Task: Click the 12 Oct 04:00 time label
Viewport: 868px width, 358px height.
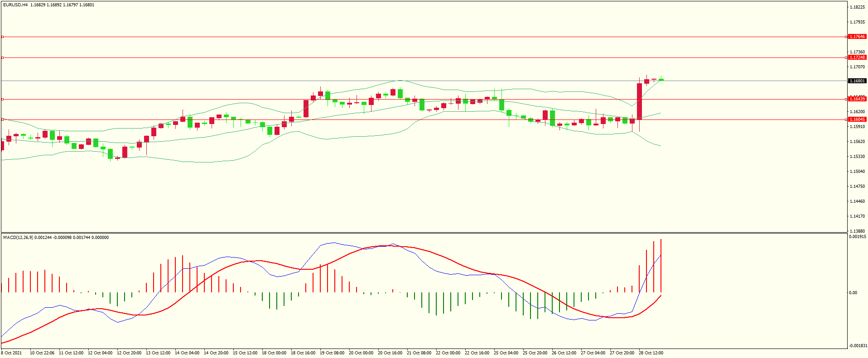Action: click(x=100, y=353)
